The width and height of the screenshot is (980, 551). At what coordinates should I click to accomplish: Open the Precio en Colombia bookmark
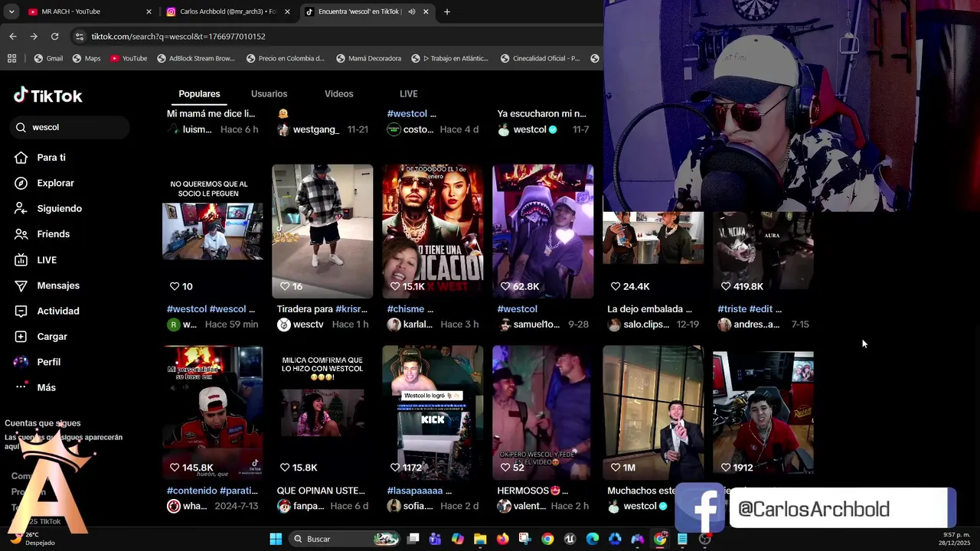coord(286,58)
